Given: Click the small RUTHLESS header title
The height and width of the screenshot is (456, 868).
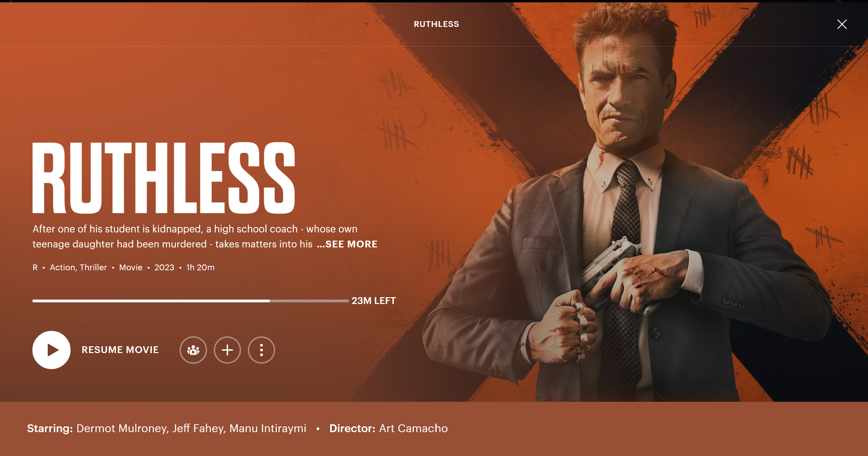Looking at the screenshot, I should [x=436, y=24].
